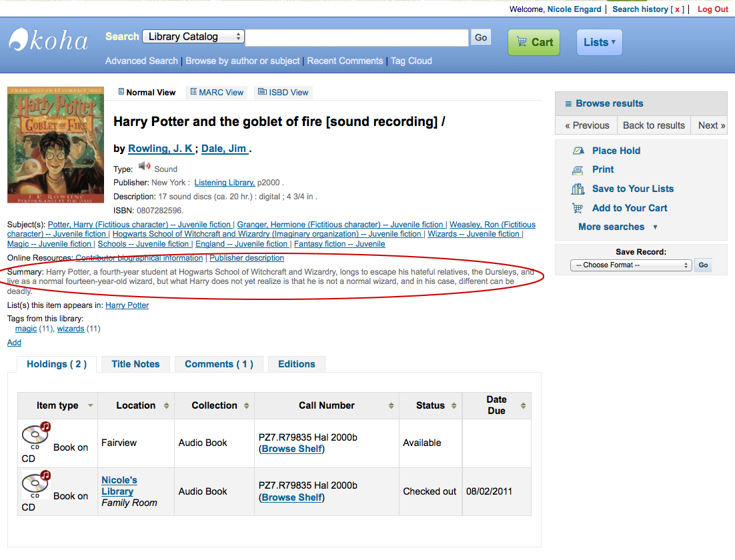Select the Normal View tab

(147, 92)
